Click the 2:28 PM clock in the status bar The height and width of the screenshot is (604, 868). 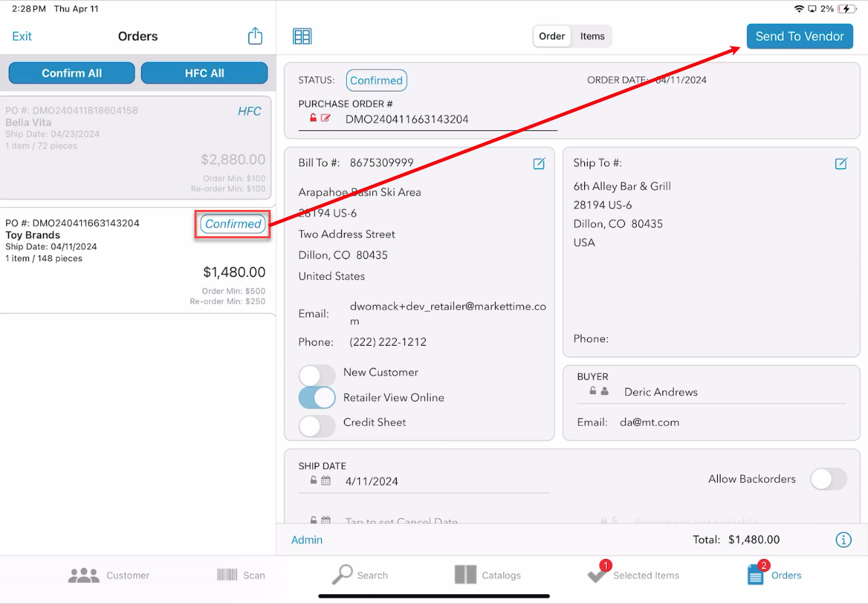point(29,9)
